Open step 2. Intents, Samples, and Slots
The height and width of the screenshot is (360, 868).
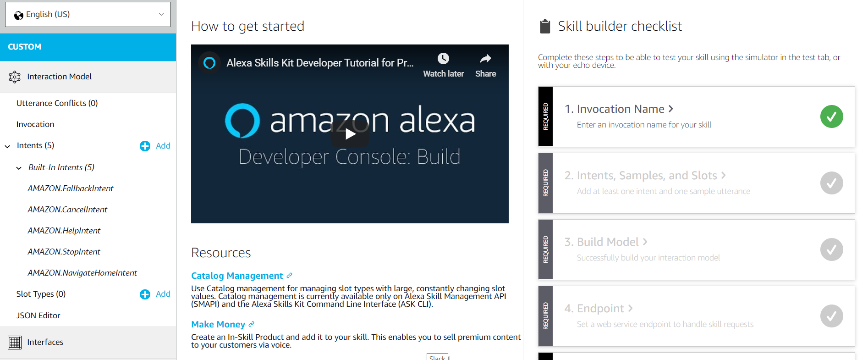(641, 176)
